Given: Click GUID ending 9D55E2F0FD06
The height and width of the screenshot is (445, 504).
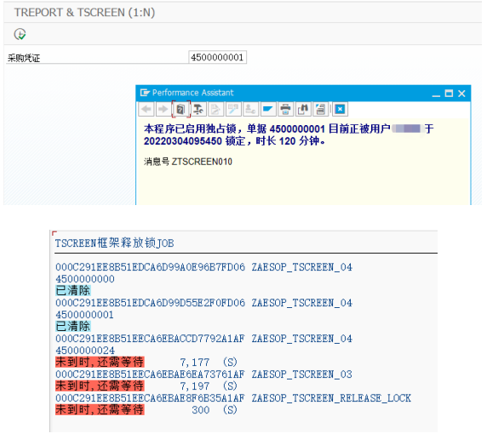Looking at the screenshot, I should click(x=150, y=303).
